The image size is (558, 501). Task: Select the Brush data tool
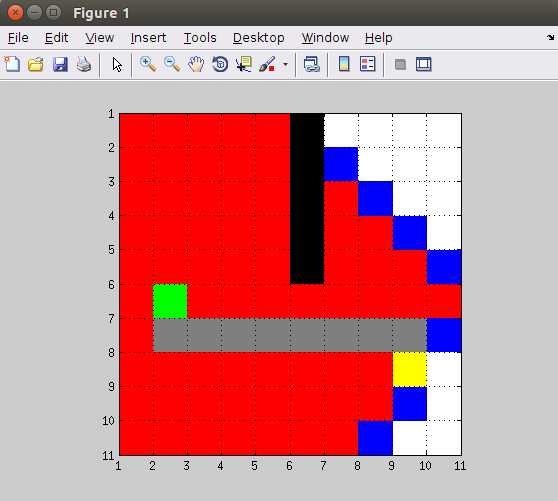(267, 64)
